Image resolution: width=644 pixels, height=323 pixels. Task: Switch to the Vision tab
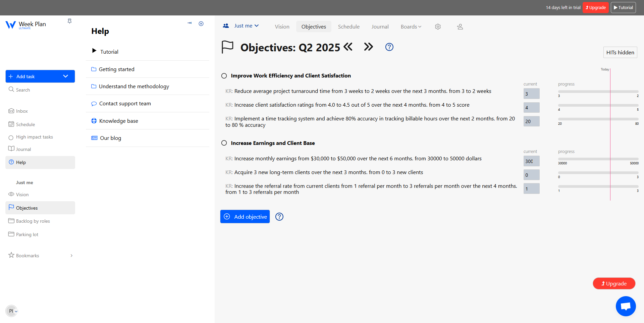(282, 26)
